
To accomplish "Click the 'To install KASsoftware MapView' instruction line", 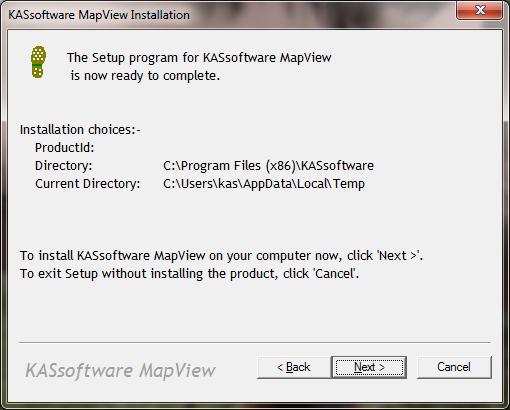I will coord(221,256).
